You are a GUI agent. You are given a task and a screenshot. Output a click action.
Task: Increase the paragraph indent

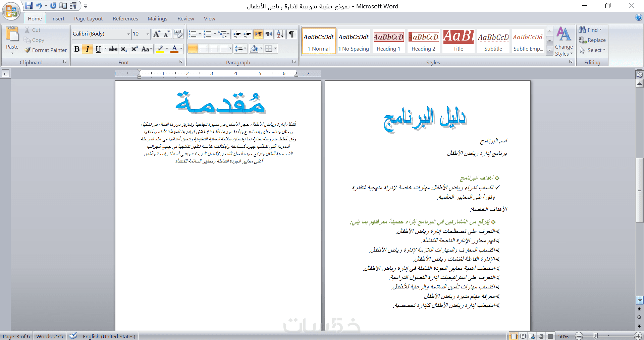pyautogui.click(x=247, y=34)
